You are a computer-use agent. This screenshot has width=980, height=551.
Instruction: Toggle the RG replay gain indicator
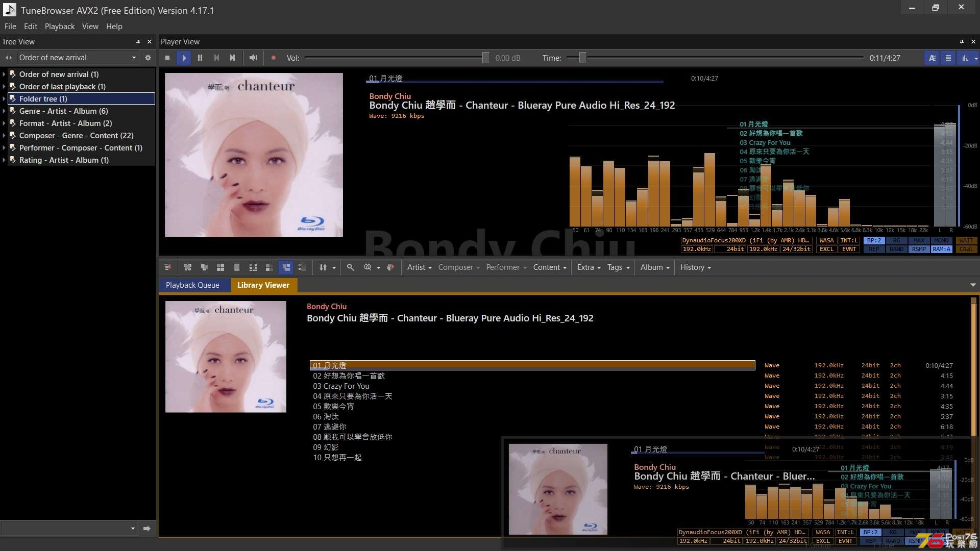896,240
